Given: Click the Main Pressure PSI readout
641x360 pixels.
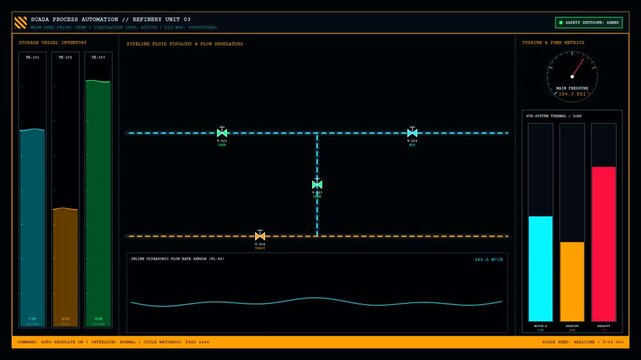Looking at the screenshot, I should pyautogui.click(x=572, y=94).
